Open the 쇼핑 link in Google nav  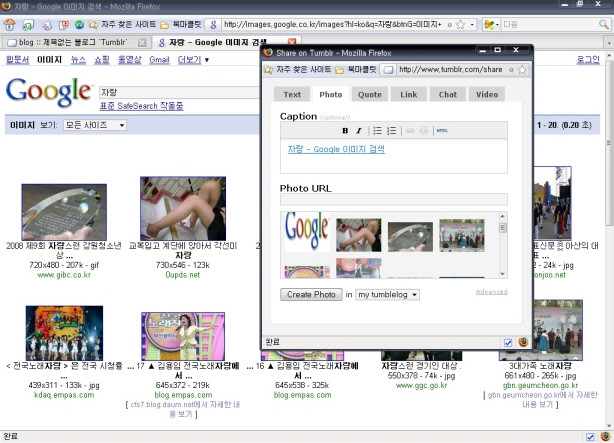[x=102, y=60]
